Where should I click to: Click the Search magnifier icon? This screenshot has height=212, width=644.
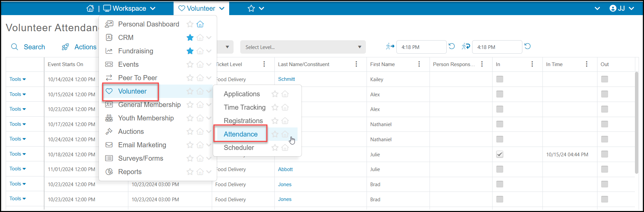(x=14, y=47)
